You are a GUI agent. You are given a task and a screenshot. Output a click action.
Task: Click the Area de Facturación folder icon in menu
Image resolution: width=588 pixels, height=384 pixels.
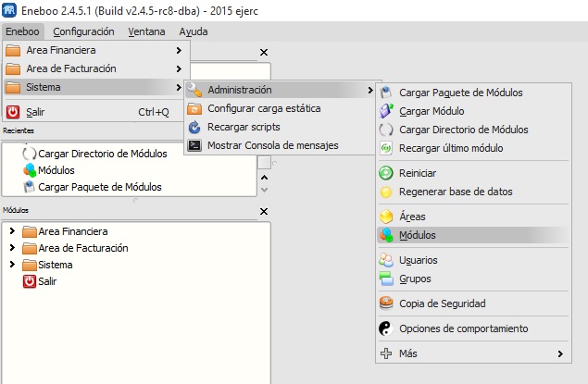pyautogui.click(x=13, y=68)
